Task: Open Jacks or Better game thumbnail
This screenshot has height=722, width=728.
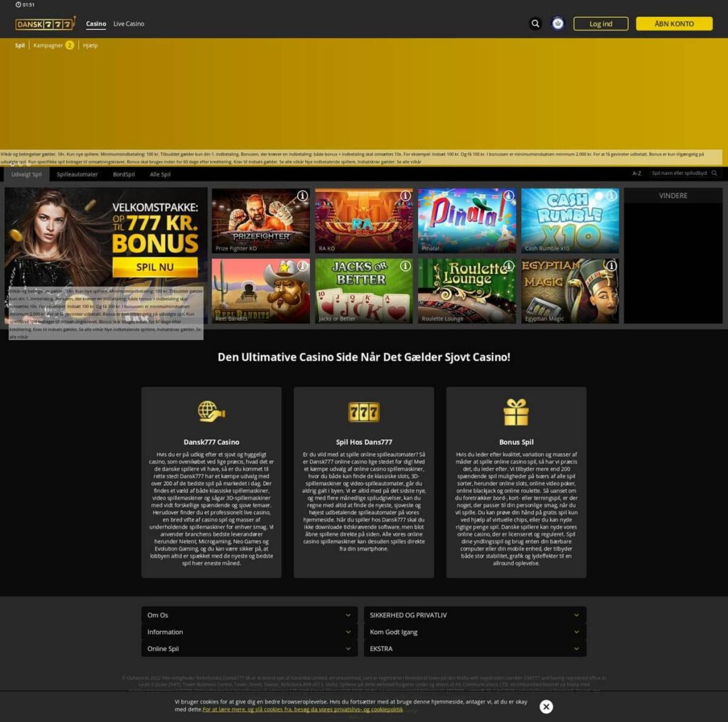Action: tap(363, 291)
